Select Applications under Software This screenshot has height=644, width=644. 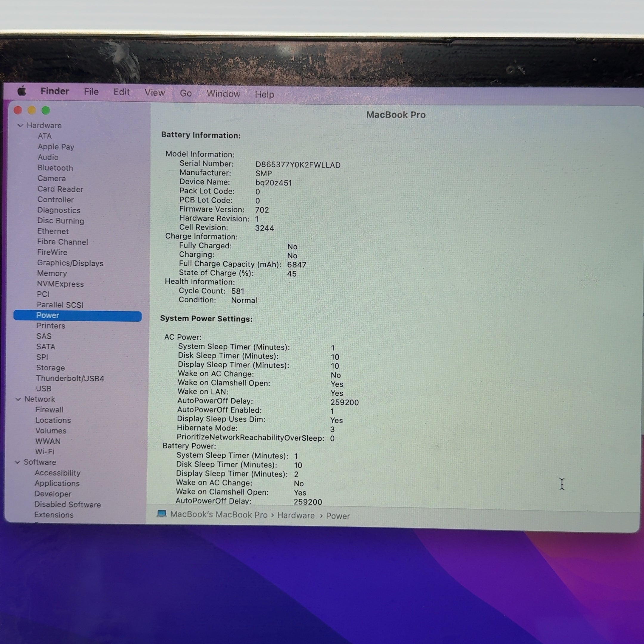[x=57, y=483]
